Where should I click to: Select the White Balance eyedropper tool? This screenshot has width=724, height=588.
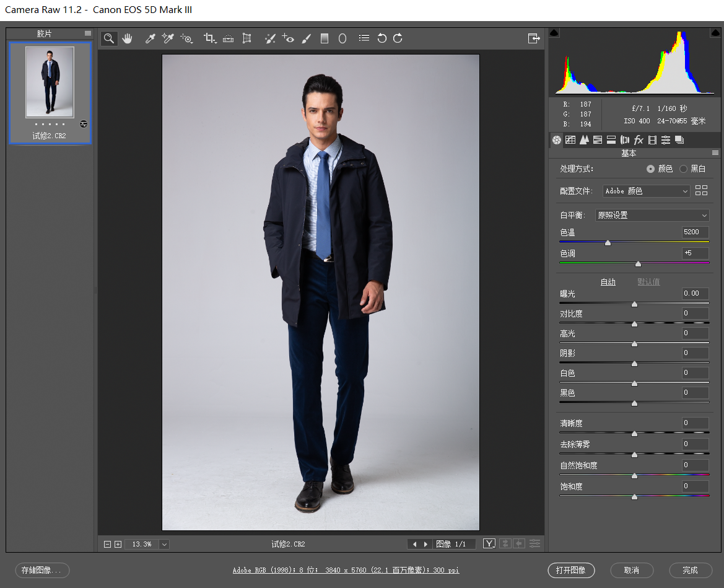click(150, 38)
